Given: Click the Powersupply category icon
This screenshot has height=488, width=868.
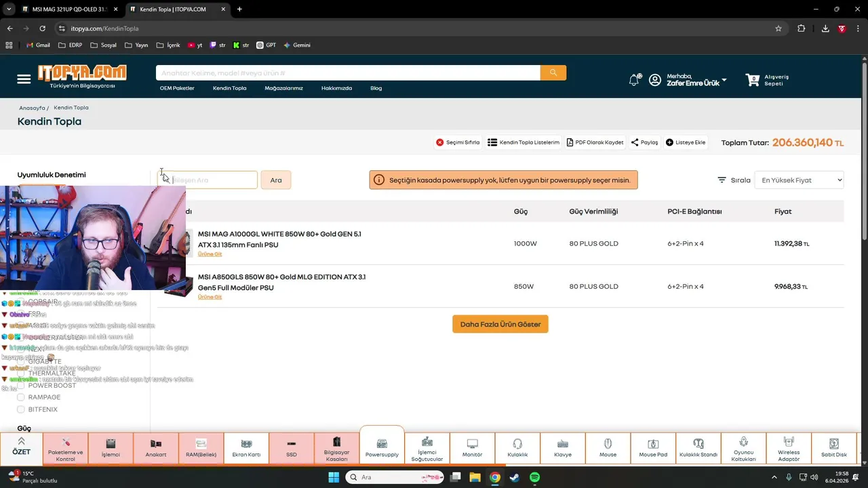Looking at the screenshot, I should [382, 443].
